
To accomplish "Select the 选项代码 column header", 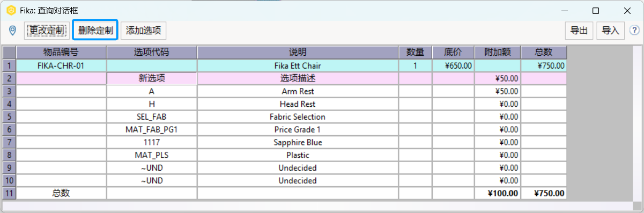I will pyautogui.click(x=152, y=53).
